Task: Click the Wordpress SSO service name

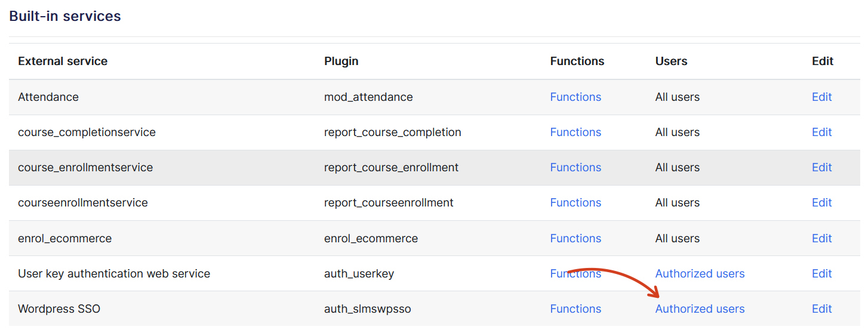Action: click(59, 309)
